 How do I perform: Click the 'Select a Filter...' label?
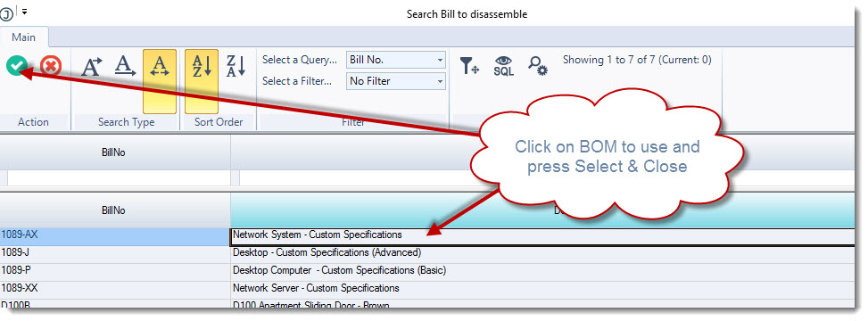(297, 81)
